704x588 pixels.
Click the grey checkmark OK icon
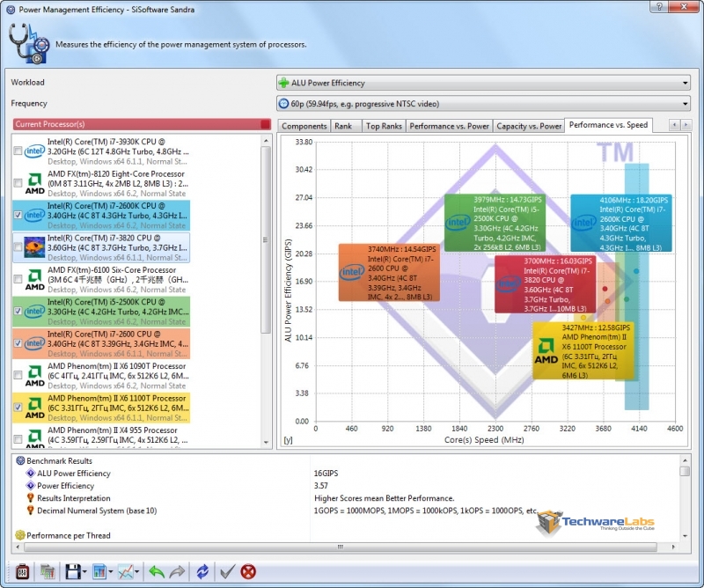227,571
